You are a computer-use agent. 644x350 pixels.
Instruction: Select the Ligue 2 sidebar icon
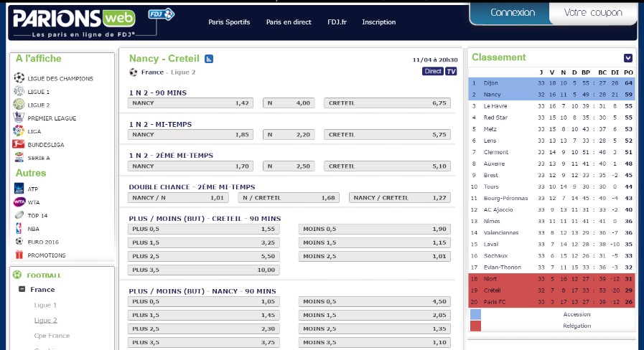tap(19, 104)
